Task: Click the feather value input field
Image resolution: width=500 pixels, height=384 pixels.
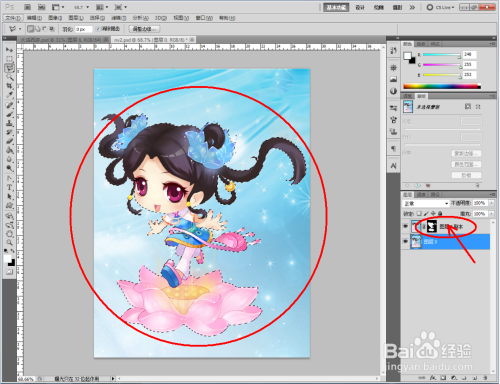Action: [x=83, y=29]
